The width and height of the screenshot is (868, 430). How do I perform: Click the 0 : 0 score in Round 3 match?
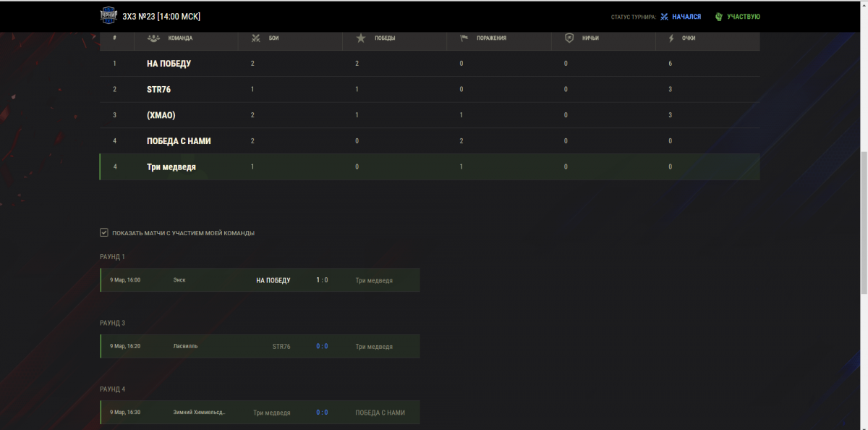tap(322, 346)
